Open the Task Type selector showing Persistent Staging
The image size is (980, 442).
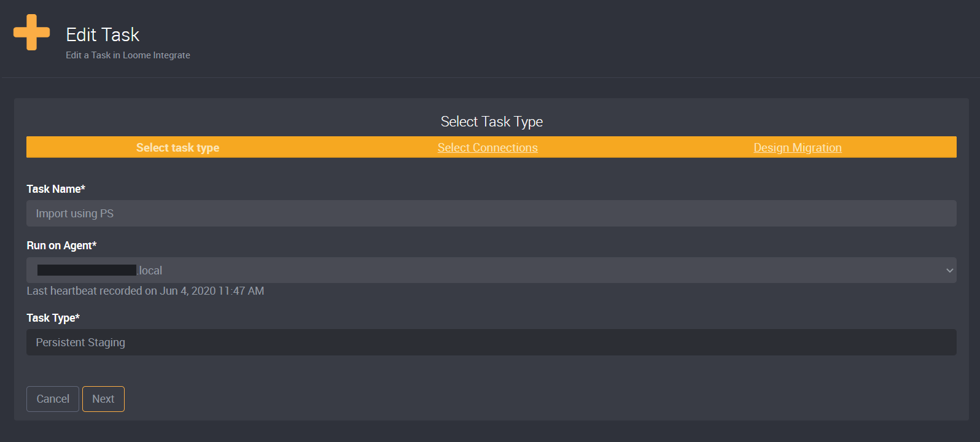[491, 342]
